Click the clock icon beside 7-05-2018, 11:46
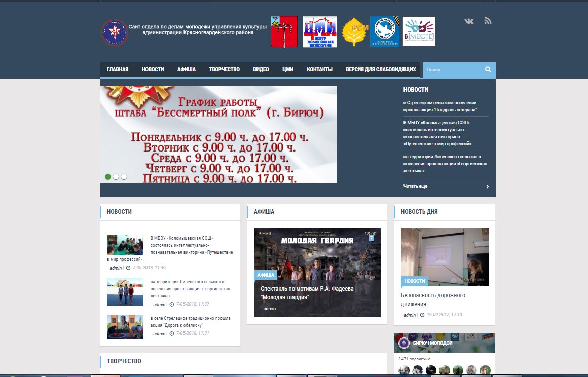The image size is (588, 377). 128,268
